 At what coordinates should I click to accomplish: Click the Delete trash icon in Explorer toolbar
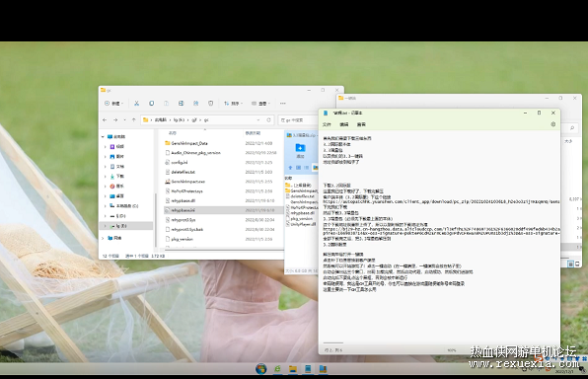pyautogui.click(x=211, y=104)
